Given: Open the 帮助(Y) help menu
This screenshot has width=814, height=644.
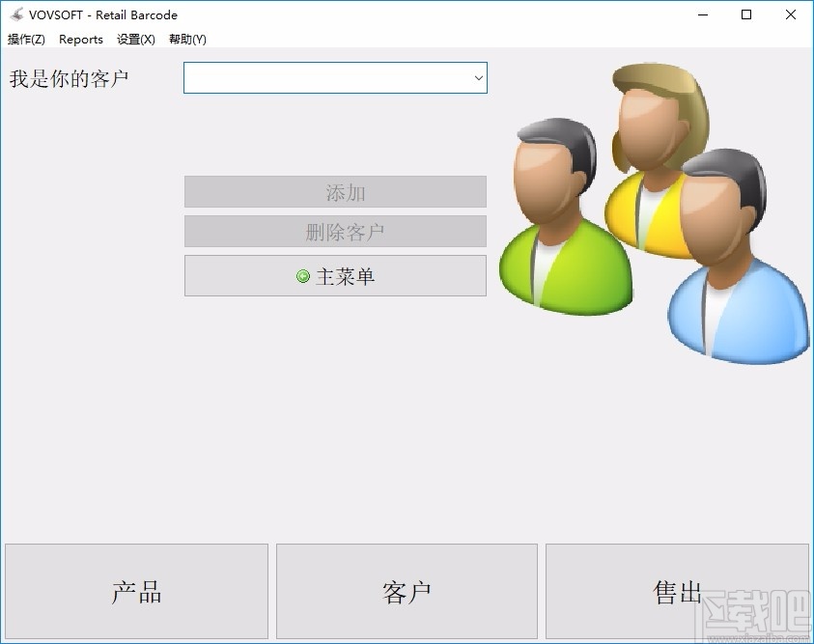Looking at the screenshot, I should [x=186, y=40].
